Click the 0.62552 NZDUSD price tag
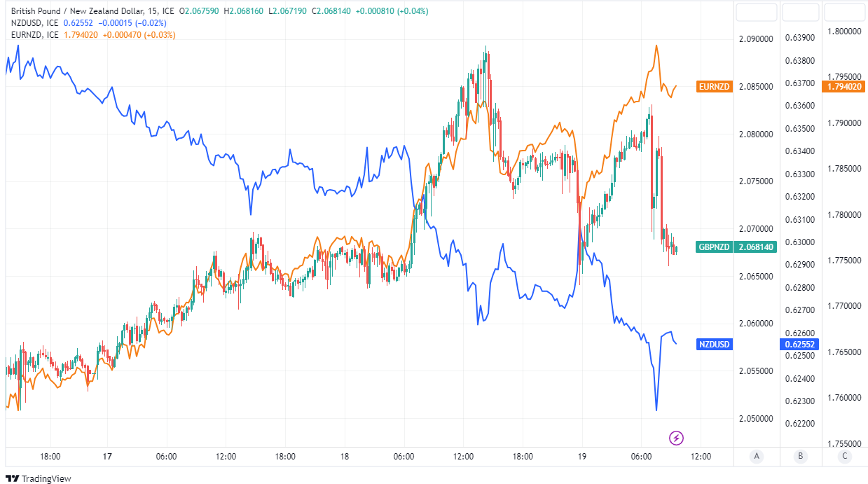The image size is (868, 484). 798,344
